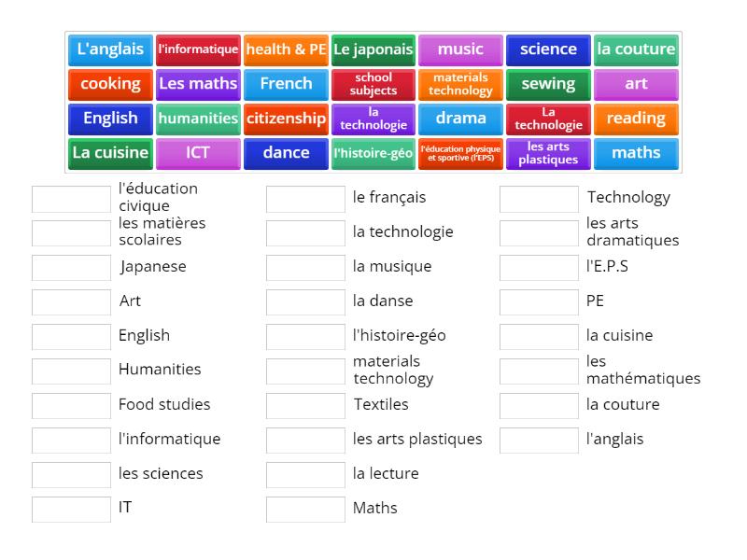747x560 pixels.
Task: Click the "Les maths" tile
Action: pos(198,84)
